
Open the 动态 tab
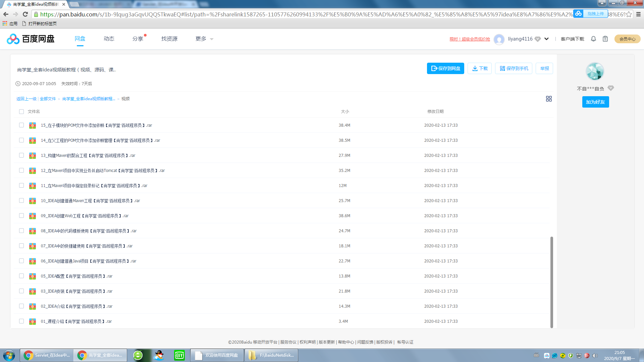coord(109,39)
